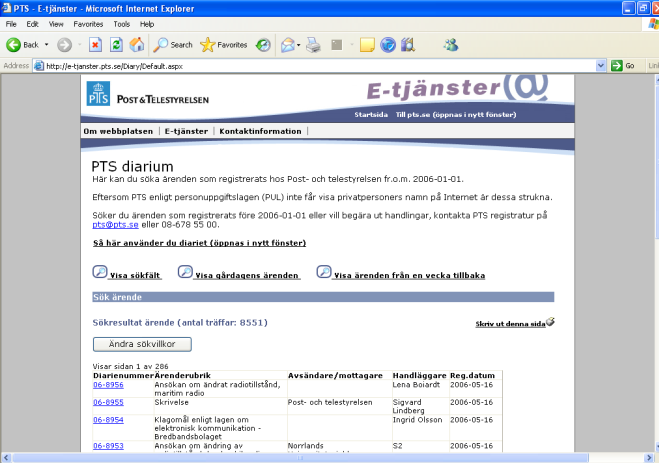Click the Sök ärende section header
The width and height of the screenshot is (659, 463).
click(323, 297)
